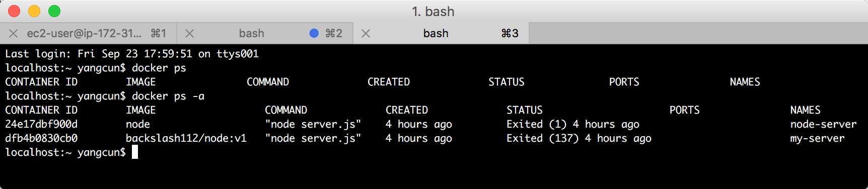Click the node-server container name
The image size is (868, 189).
coord(823,124)
